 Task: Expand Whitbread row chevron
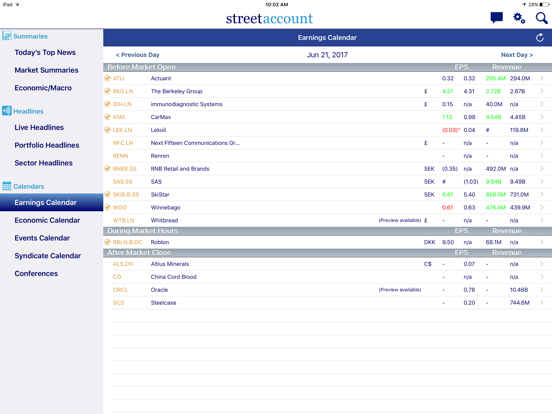point(542,220)
